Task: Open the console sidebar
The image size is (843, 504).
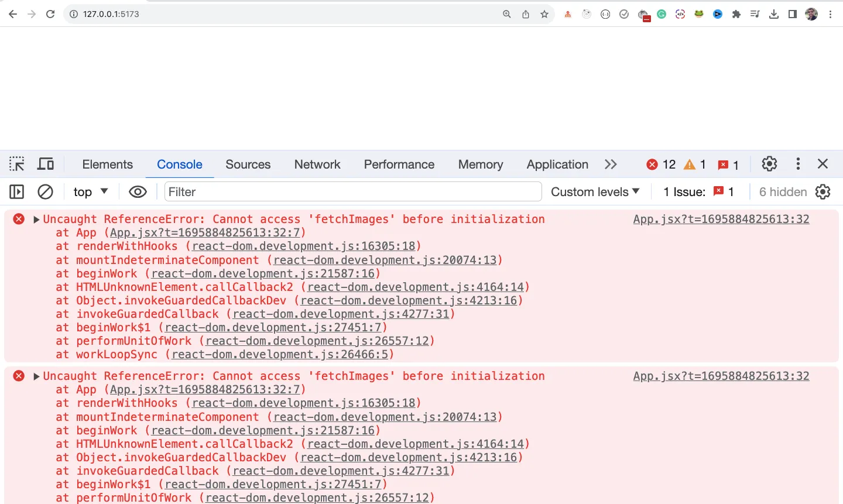Action: tap(16, 191)
